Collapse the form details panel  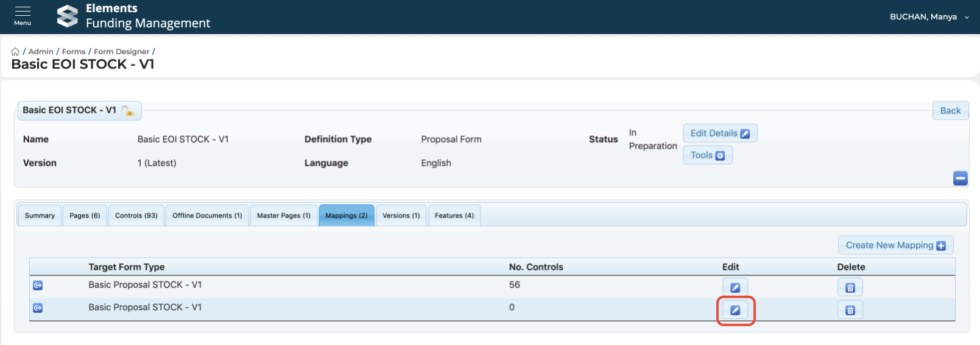[x=960, y=178]
